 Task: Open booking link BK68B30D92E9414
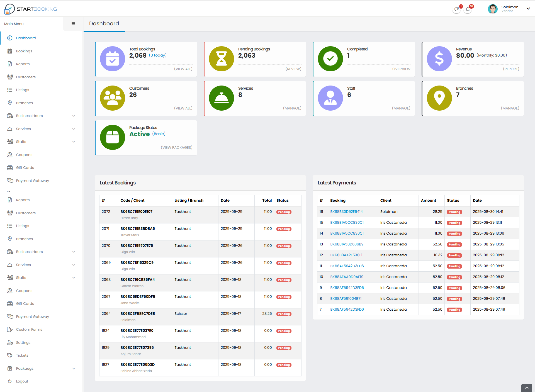tap(346, 212)
